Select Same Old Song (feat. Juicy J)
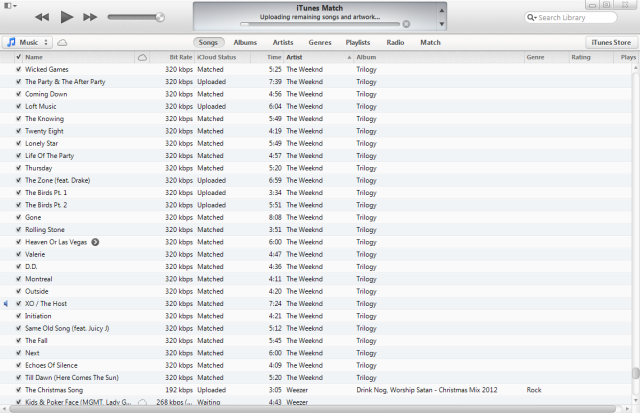The image size is (640, 413). [x=67, y=328]
